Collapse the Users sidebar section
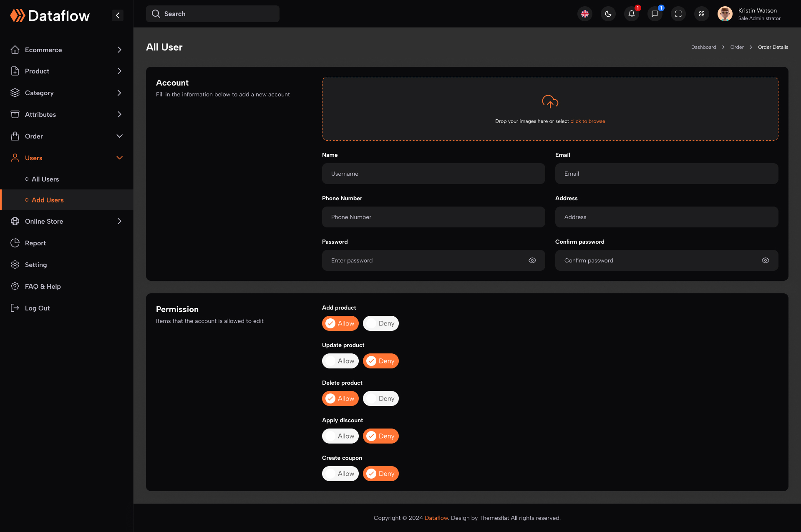801x532 pixels. (119, 158)
